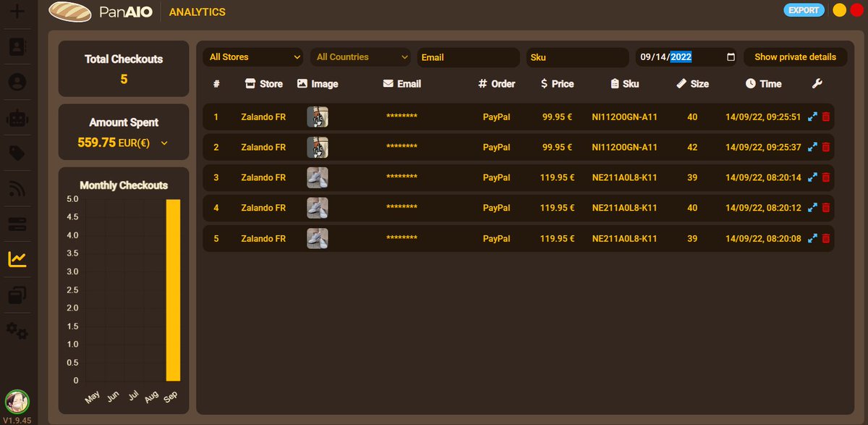Viewport: 868px width, 425px height.
Task: Click the Image column header
Action: 318,83
